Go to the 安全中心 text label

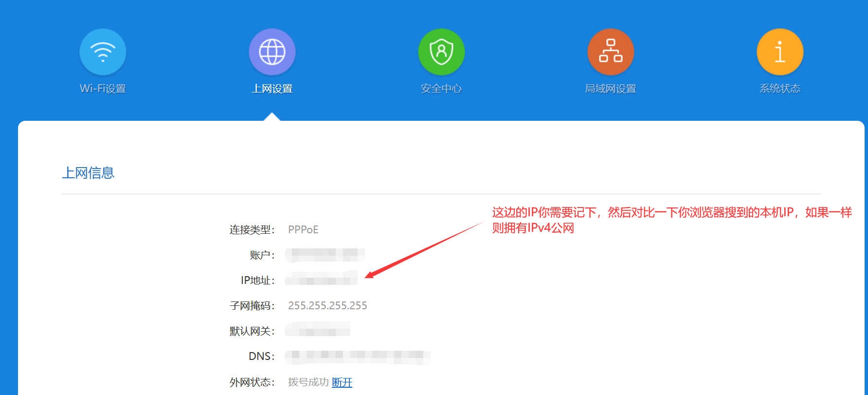pyautogui.click(x=441, y=89)
